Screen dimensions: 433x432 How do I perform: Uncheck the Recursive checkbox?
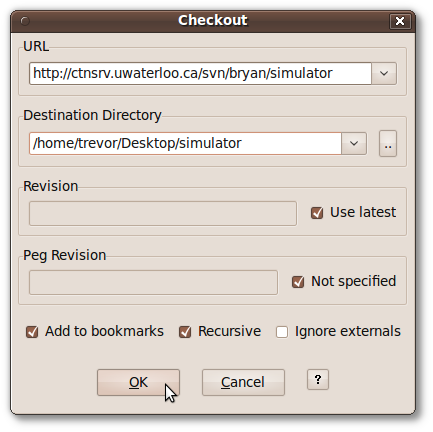[x=185, y=332]
